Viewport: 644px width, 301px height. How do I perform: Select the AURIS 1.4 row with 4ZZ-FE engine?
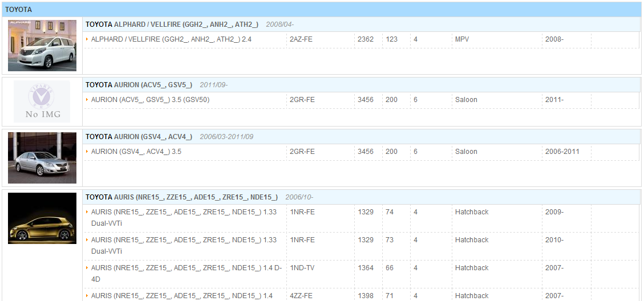[x=362, y=295]
